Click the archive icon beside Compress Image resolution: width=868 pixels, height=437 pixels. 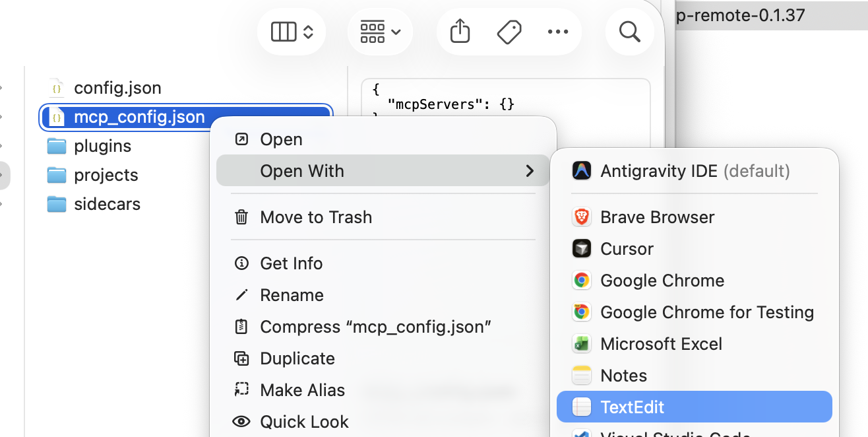tap(241, 327)
